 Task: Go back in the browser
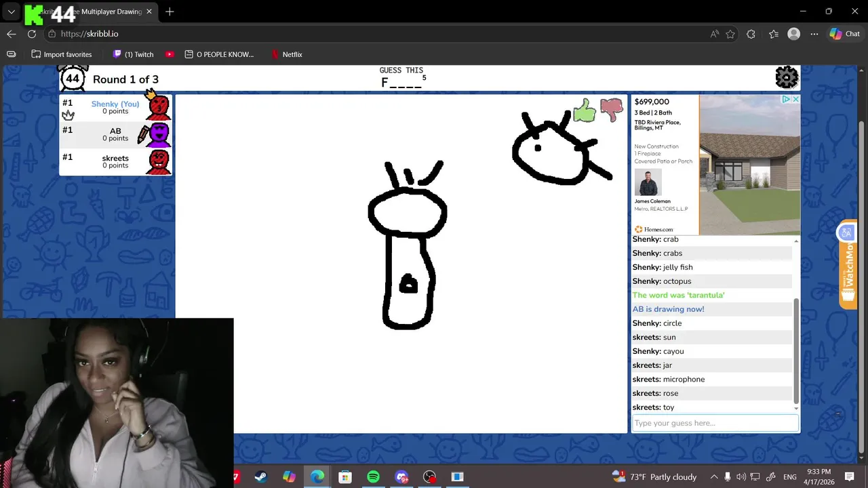(x=12, y=34)
